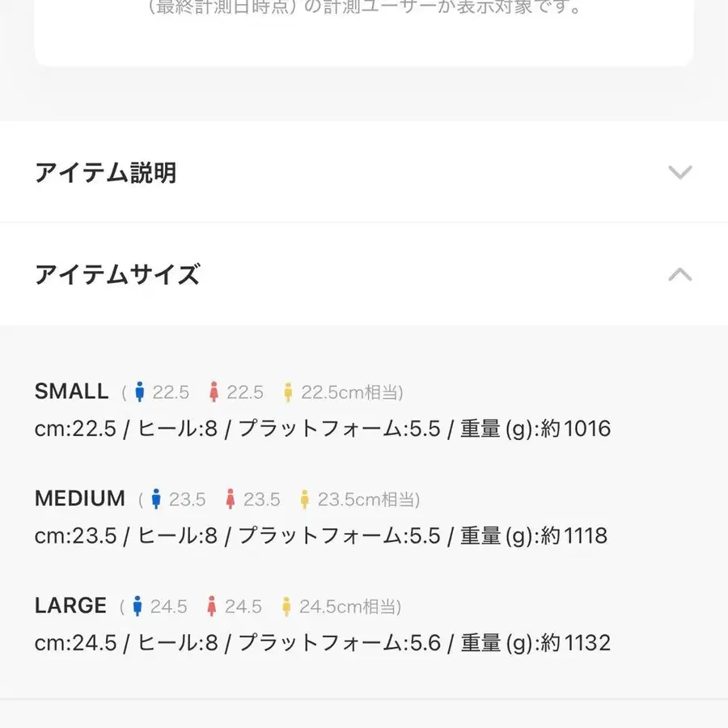728x728 pixels.
Task: Select the アイテム説明 section header
Action: click(x=106, y=172)
